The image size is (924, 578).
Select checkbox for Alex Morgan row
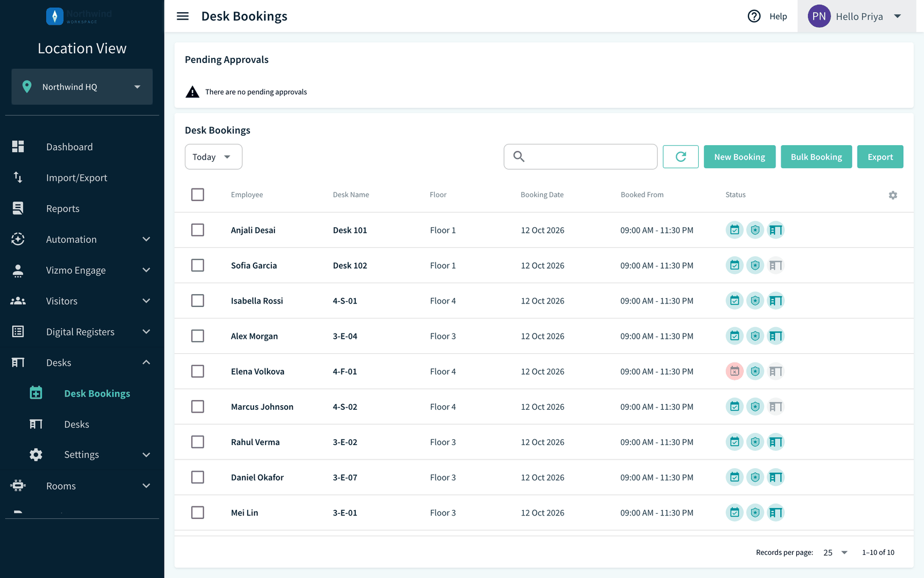tap(198, 336)
